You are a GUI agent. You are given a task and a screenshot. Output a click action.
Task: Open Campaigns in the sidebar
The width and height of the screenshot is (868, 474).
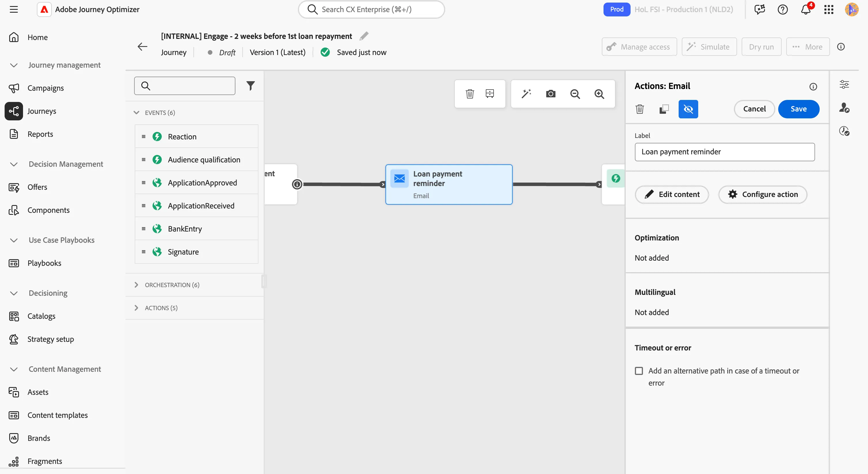point(45,88)
